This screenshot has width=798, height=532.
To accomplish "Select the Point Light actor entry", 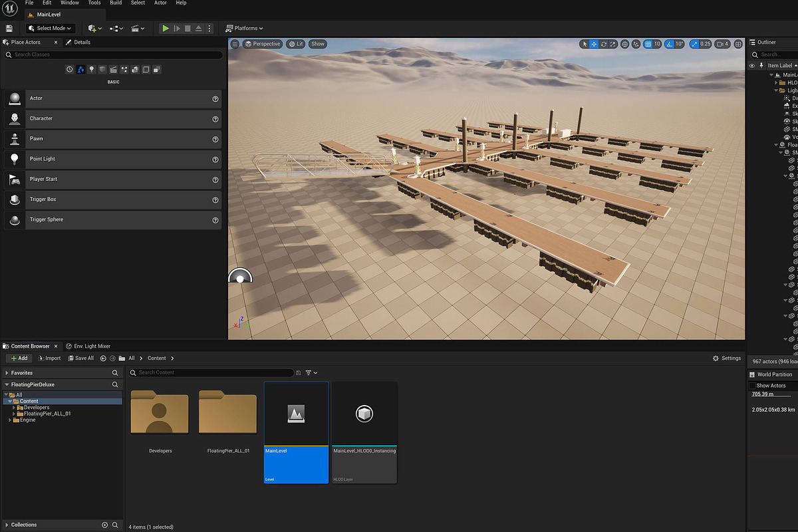I will point(113,159).
